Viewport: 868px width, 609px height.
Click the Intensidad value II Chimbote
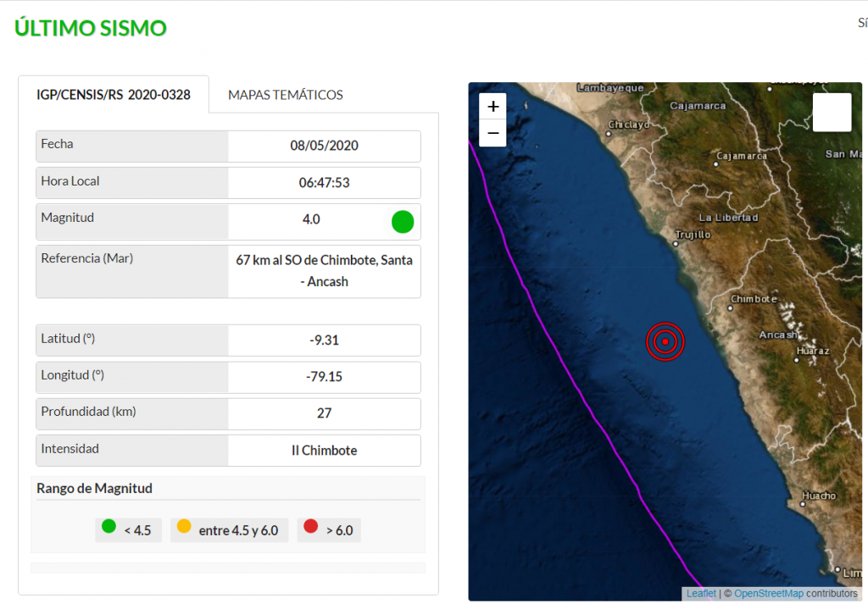tap(324, 451)
